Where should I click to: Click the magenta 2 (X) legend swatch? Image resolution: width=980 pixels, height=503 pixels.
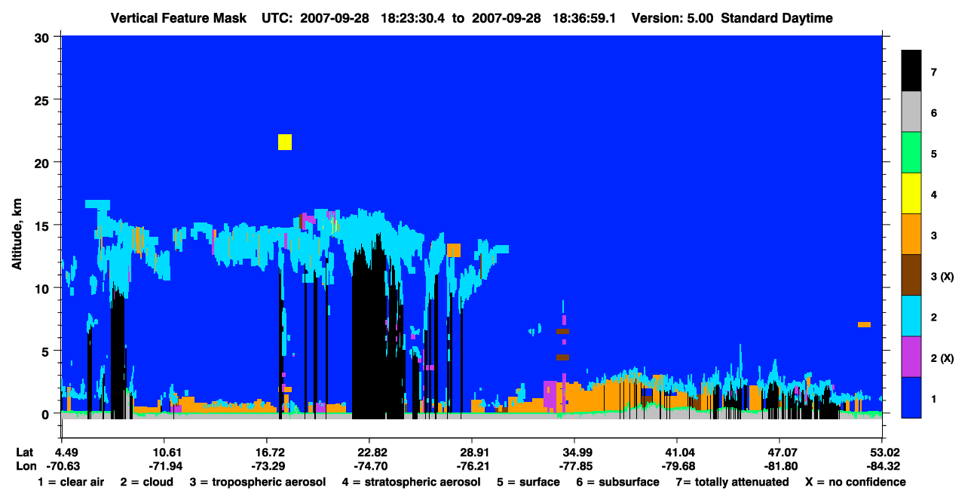click(x=911, y=357)
